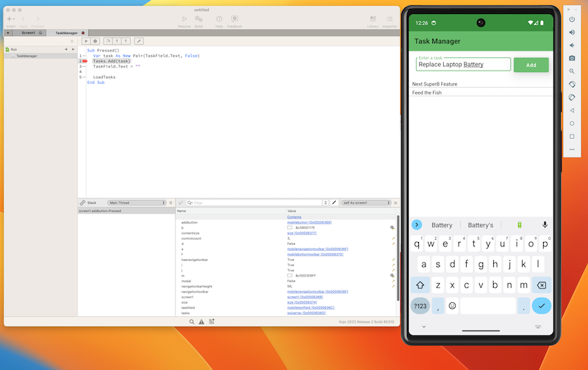Select screen1.addbutton.Pressed stack frame
Viewport: 588px width, 370px height.
click(x=126, y=211)
